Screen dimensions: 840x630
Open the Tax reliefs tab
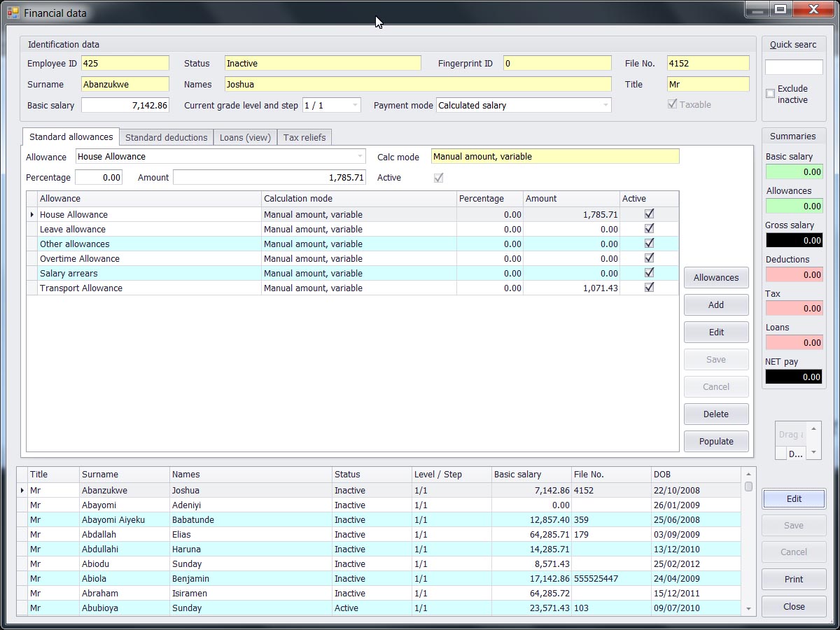pos(304,137)
